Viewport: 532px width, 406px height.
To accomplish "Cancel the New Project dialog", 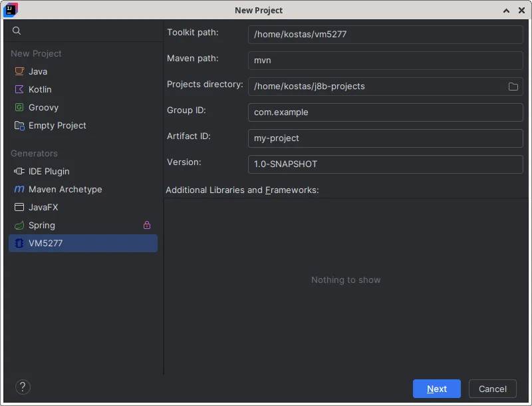I will [x=492, y=389].
